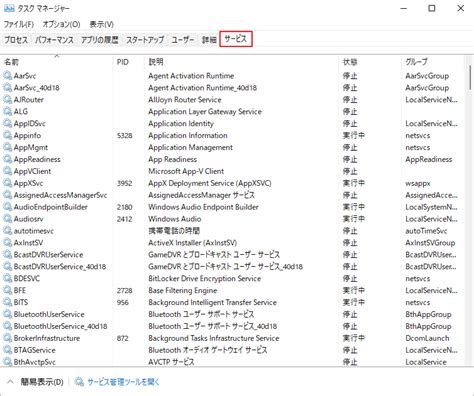Click the 'Base Filtering Engine' description
The height and width of the screenshot is (396, 474).
(183, 291)
